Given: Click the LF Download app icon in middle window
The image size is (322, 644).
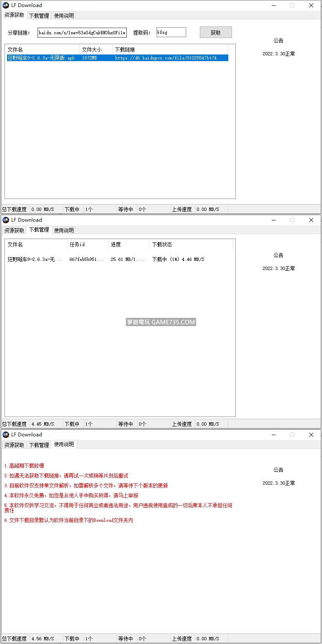Looking at the screenshot, I should (x=6, y=220).
